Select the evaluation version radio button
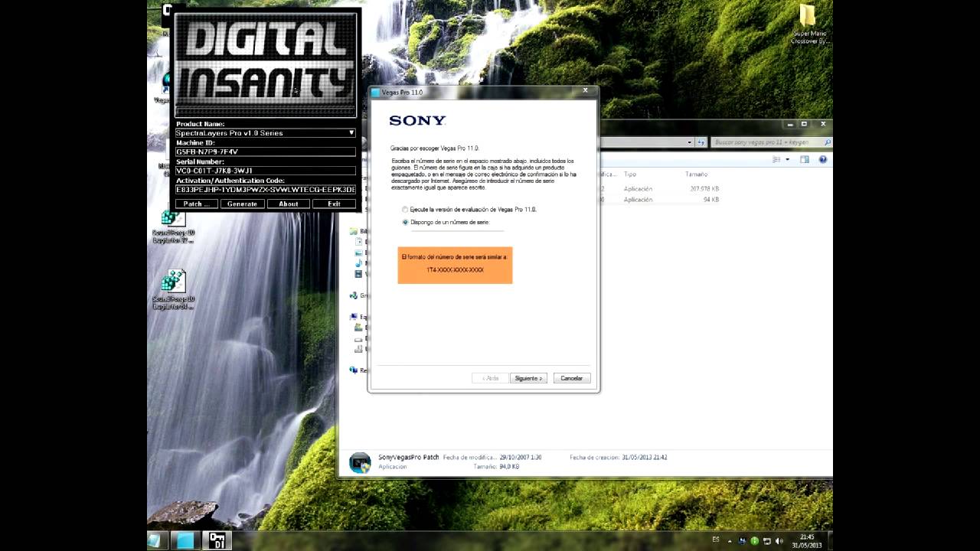Image resolution: width=980 pixels, height=551 pixels. click(x=405, y=209)
